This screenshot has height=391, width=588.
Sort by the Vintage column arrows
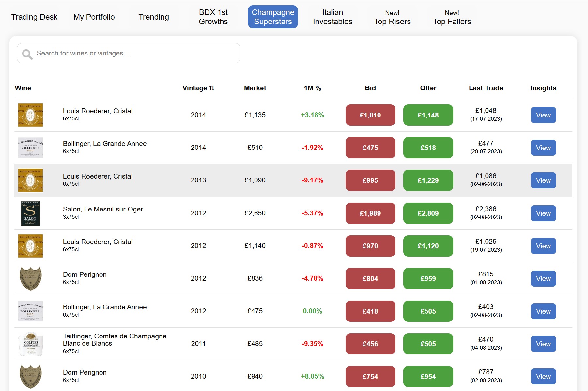click(212, 88)
